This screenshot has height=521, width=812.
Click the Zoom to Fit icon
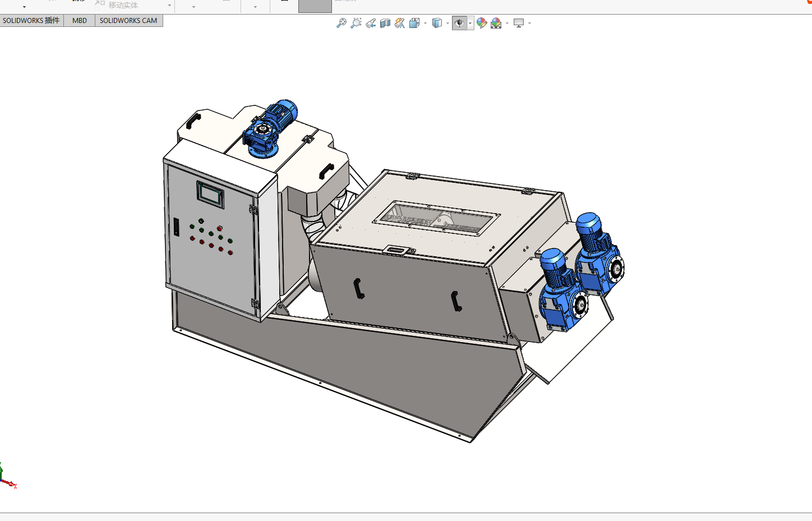(341, 23)
